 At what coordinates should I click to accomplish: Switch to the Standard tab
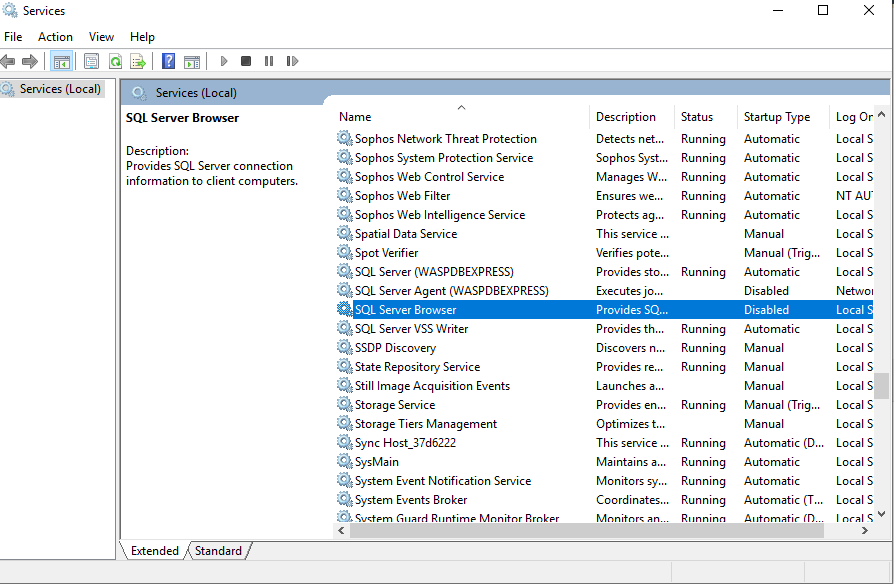point(218,551)
